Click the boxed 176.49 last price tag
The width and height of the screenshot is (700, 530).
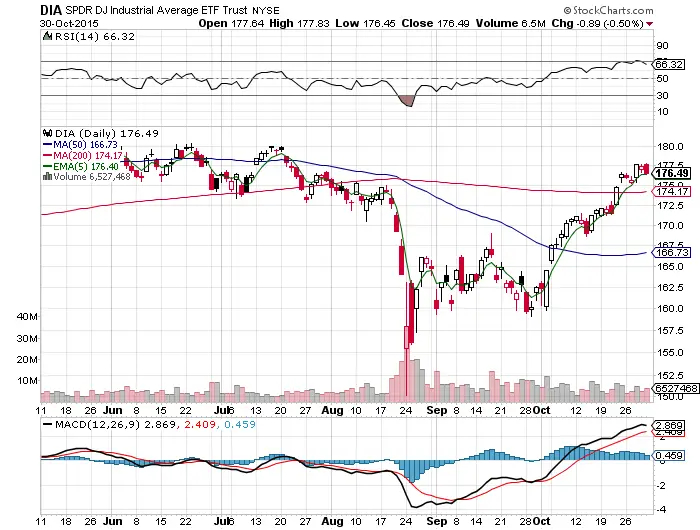[671, 173]
